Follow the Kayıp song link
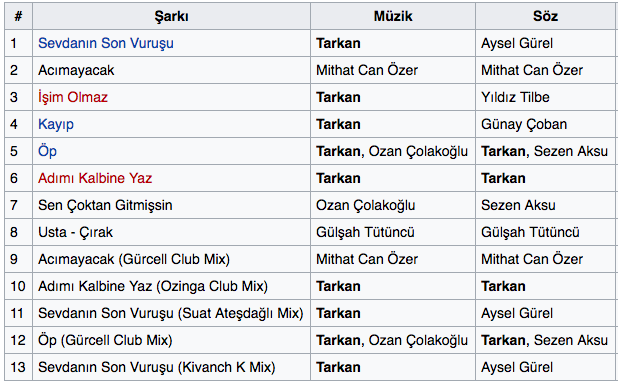This screenshot has width=618, height=384. (x=56, y=124)
